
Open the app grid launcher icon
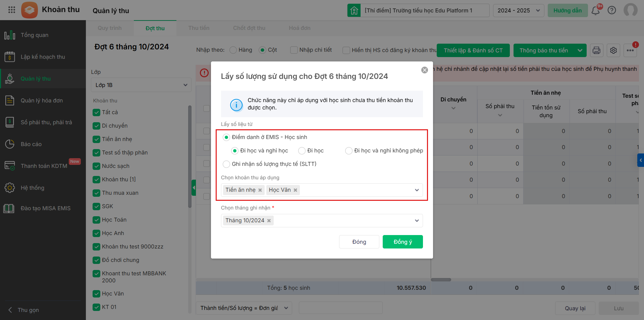12,10
